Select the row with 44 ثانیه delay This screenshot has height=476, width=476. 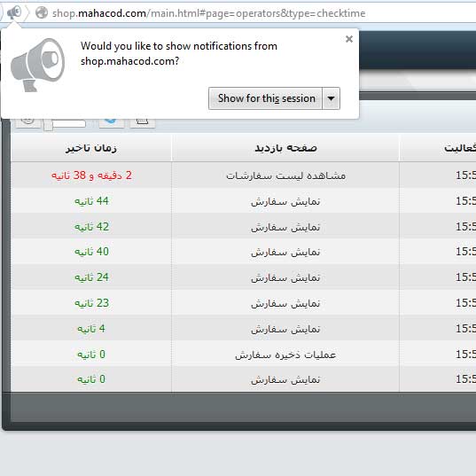click(244, 200)
